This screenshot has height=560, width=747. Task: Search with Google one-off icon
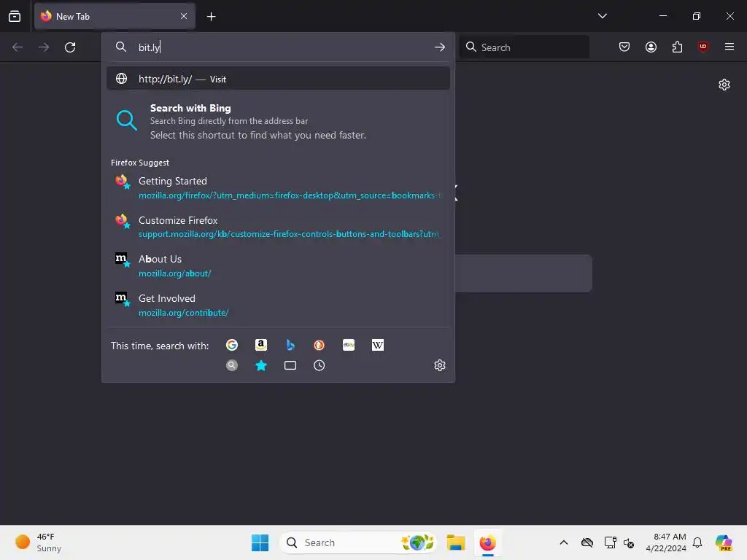pyautogui.click(x=232, y=345)
